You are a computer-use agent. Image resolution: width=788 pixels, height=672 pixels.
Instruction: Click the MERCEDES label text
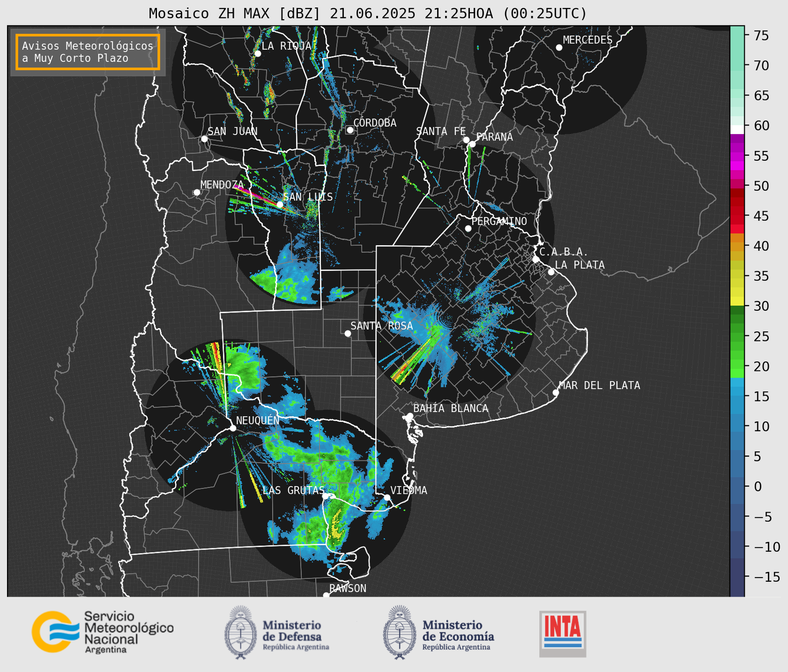(588, 40)
